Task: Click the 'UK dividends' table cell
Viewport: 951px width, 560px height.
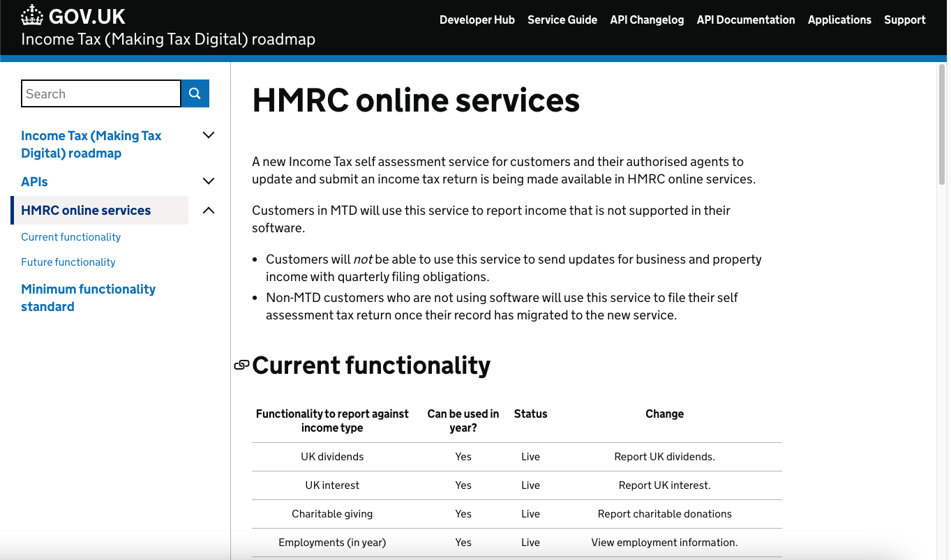Action: (332, 457)
